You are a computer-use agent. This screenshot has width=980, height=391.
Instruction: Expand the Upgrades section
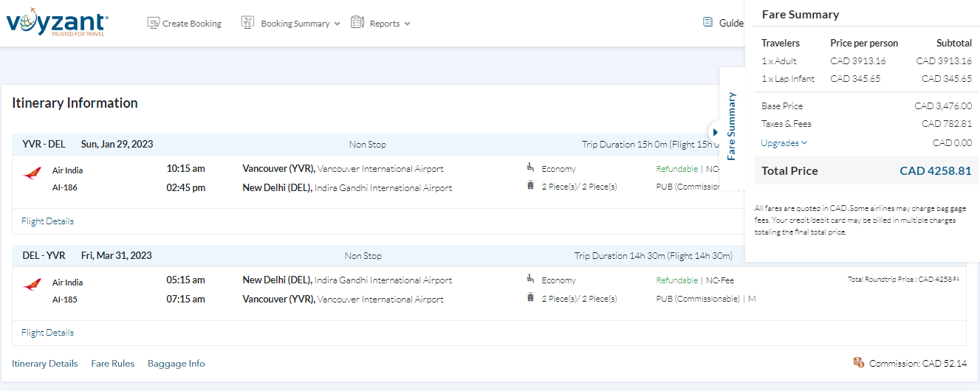(784, 143)
